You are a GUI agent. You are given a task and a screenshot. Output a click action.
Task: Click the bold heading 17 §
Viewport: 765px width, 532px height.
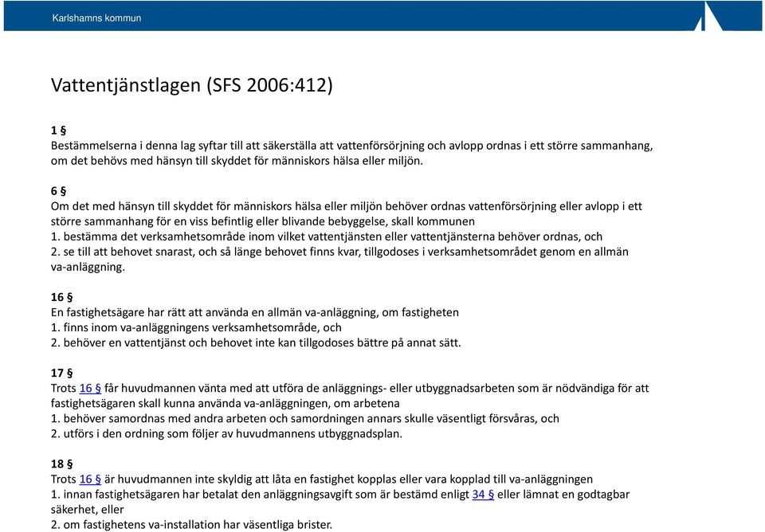click(x=61, y=373)
